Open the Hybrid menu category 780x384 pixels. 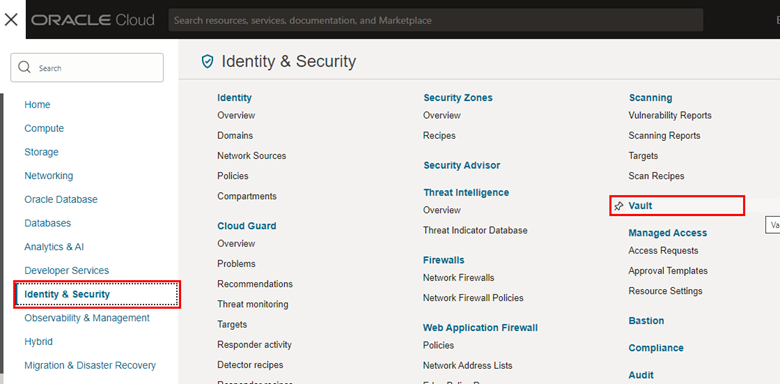point(38,342)
